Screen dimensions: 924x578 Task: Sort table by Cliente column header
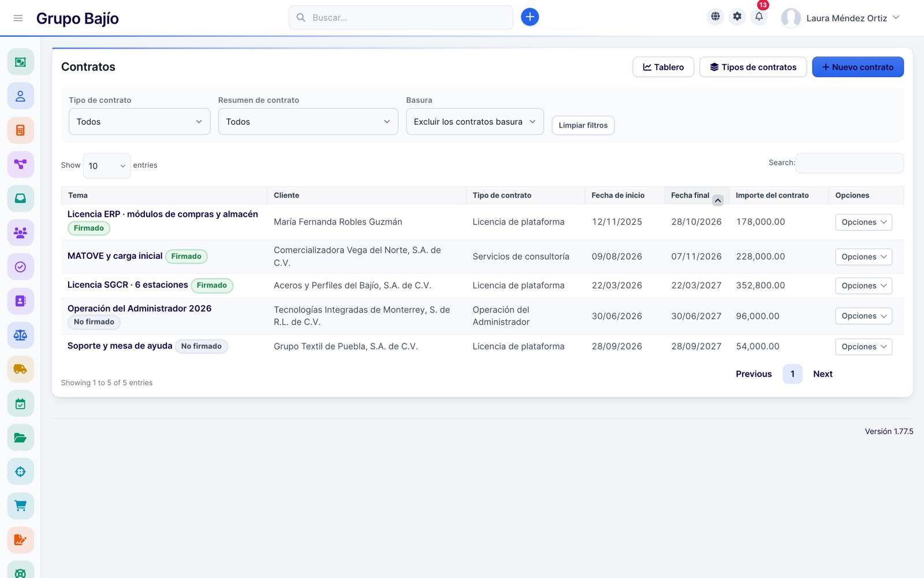click(366, 195)
